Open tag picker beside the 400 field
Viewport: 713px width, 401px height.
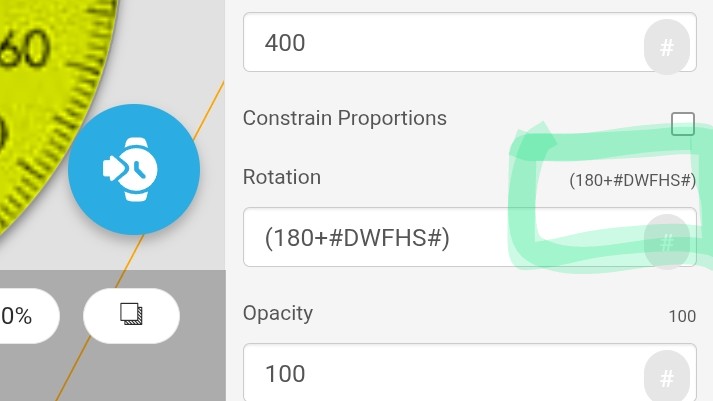click(x=668, y=46)
